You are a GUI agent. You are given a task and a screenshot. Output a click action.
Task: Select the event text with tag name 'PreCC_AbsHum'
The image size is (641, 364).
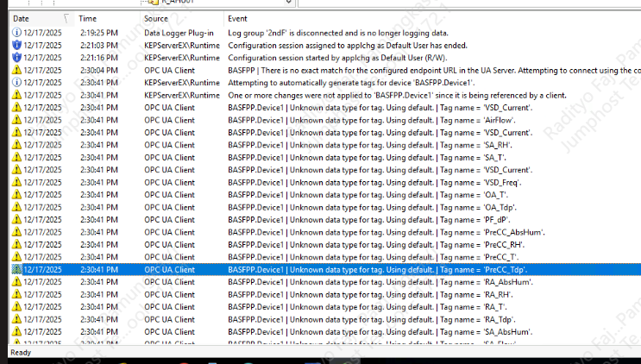386,232
